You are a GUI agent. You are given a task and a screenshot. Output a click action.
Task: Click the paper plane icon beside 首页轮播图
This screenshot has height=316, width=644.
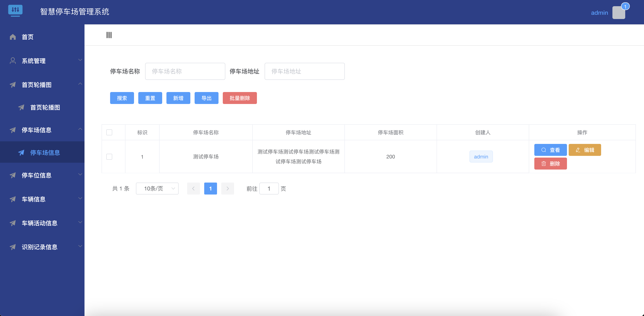13,85
